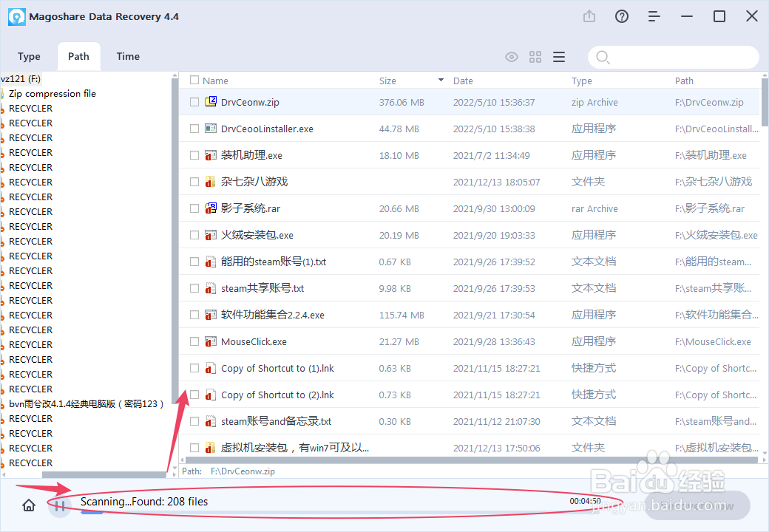Click the 装机助理.exe file icon
This screenshot has width=769, height=532.
[x=211, y=155]
